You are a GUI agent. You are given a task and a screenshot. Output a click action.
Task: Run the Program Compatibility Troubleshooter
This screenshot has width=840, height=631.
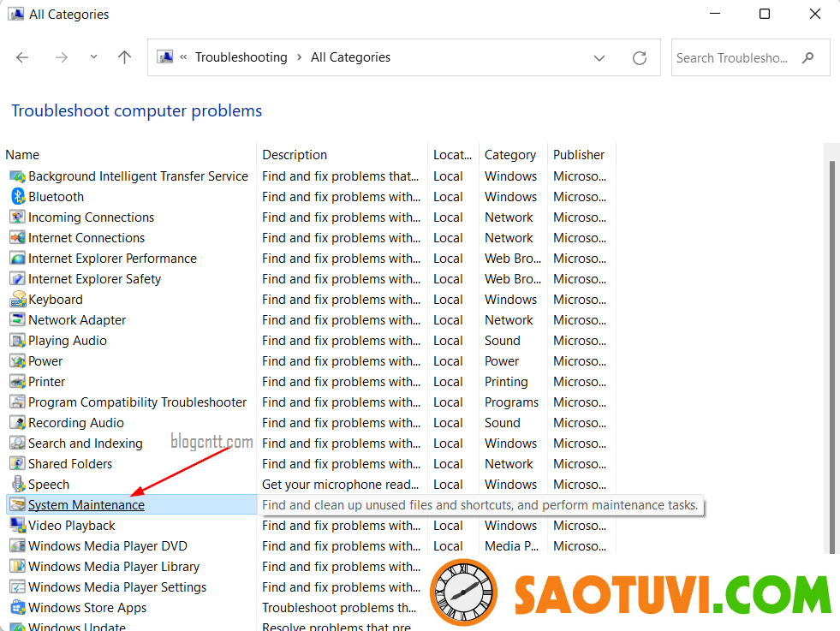[137, 402]
